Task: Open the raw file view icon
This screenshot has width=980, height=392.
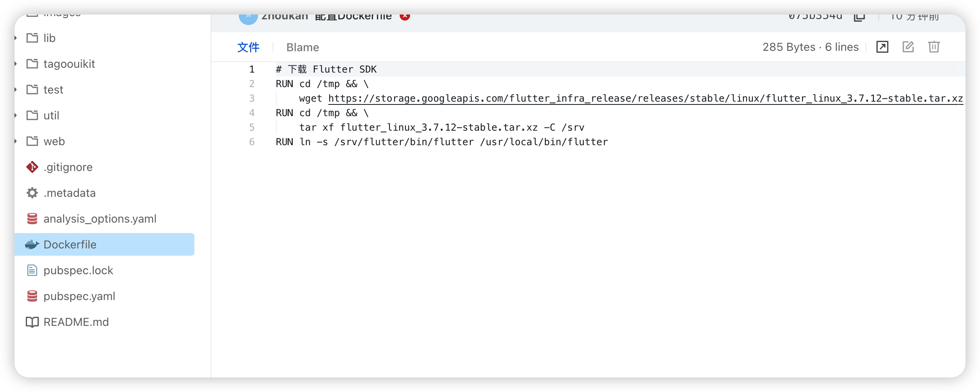Action: (x=882, y=47)
